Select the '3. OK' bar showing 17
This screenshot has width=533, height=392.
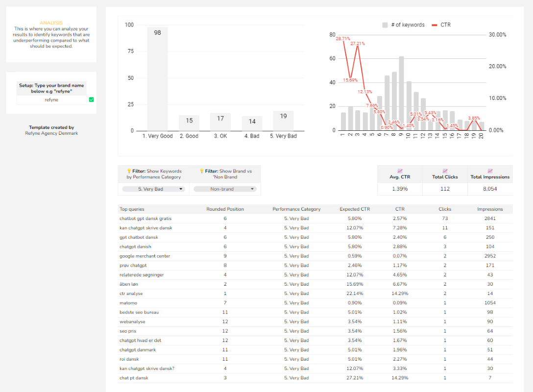pos(220,122)
